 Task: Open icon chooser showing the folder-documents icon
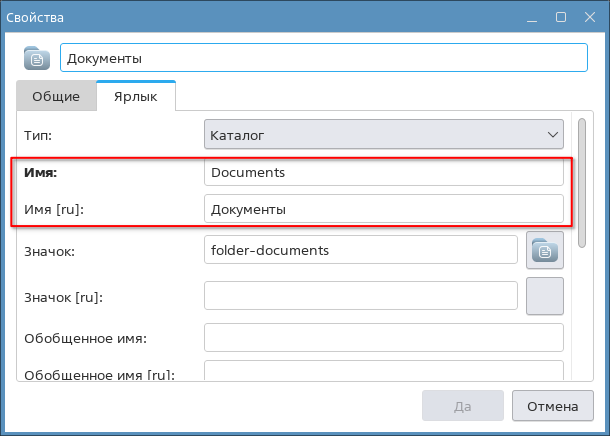click(545, 250)
